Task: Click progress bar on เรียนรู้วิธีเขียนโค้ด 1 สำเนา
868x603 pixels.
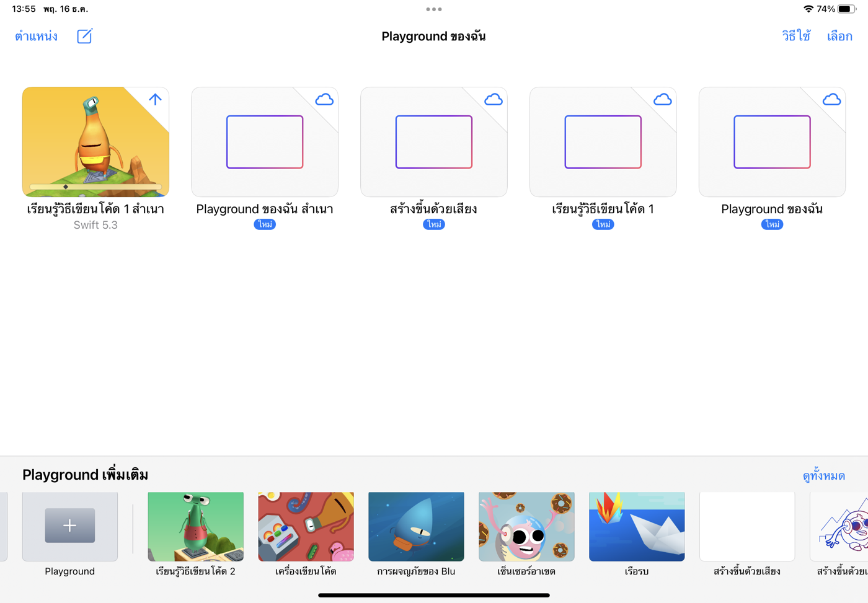Action: pos(95,187)
